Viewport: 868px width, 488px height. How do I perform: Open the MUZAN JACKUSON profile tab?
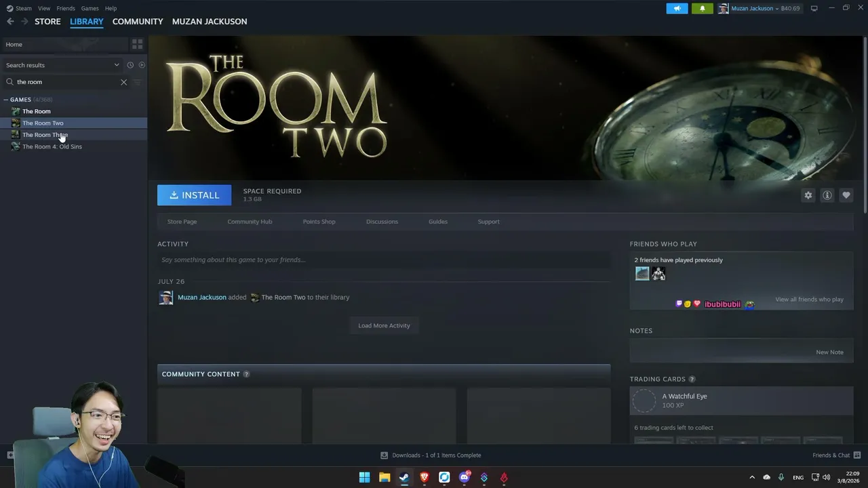210,22
